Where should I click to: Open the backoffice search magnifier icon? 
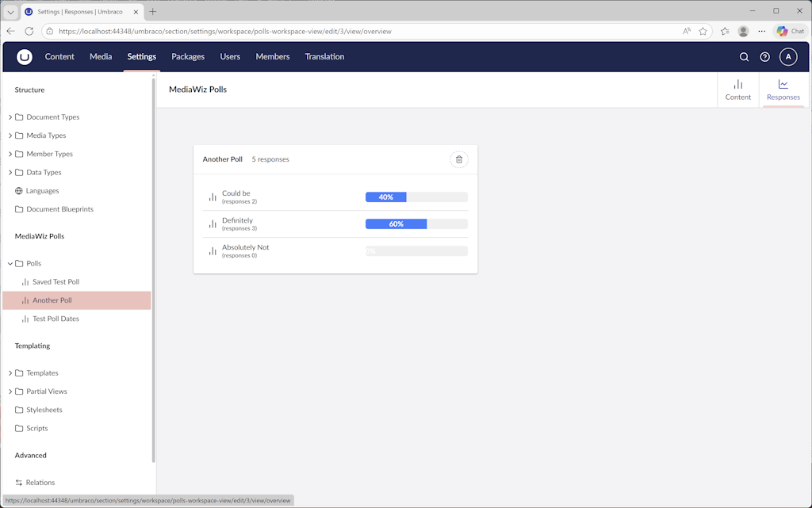744,57
